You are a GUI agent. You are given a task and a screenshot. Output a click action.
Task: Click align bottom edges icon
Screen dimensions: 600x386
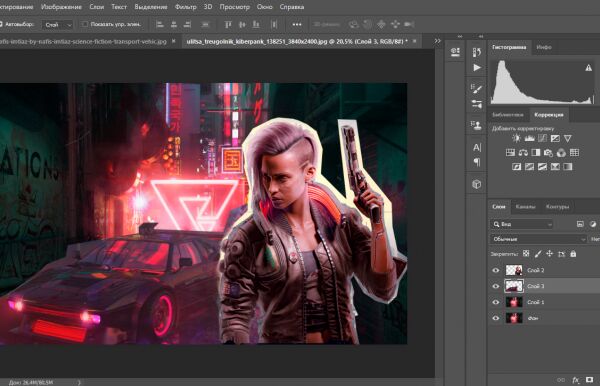pyautogui.click(x=256, y=24)
